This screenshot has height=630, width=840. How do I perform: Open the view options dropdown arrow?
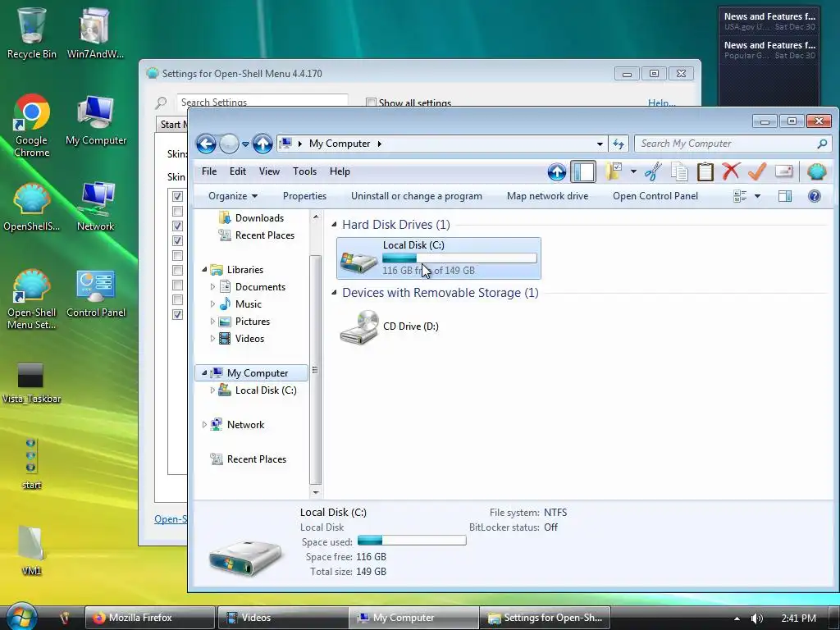point(757,196)
